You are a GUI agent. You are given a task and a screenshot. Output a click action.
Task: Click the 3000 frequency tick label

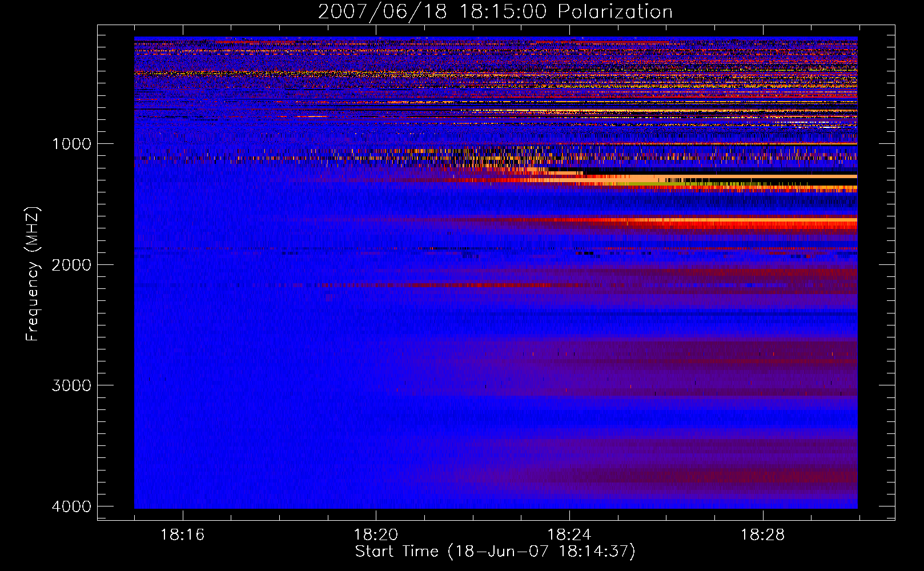(x=71, y=385)
